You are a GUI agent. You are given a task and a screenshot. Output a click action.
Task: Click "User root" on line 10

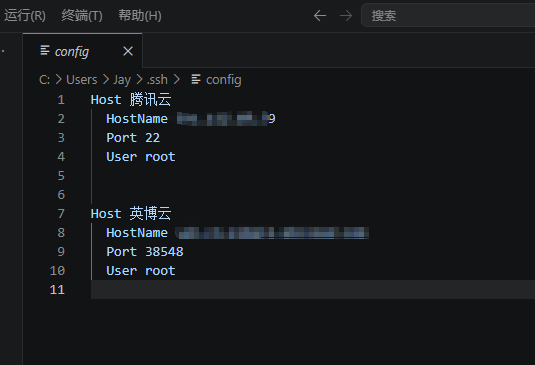coord(141,271)
